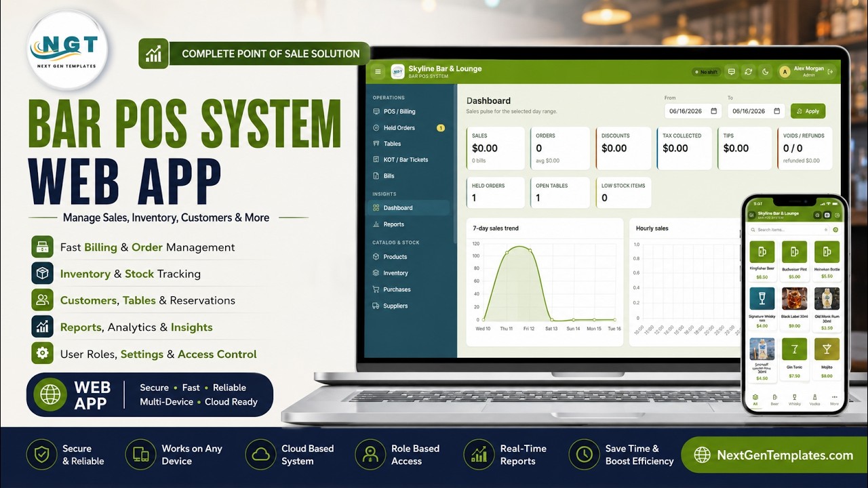Open Bills in the sidebar
The height and width of the screenshot is (488, 868).
[410, 176]
